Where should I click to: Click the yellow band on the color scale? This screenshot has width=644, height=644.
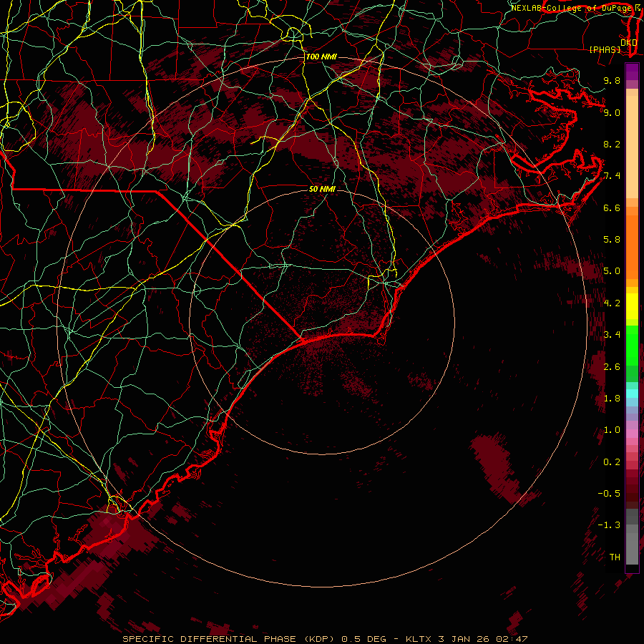click(x=632, y=306)
